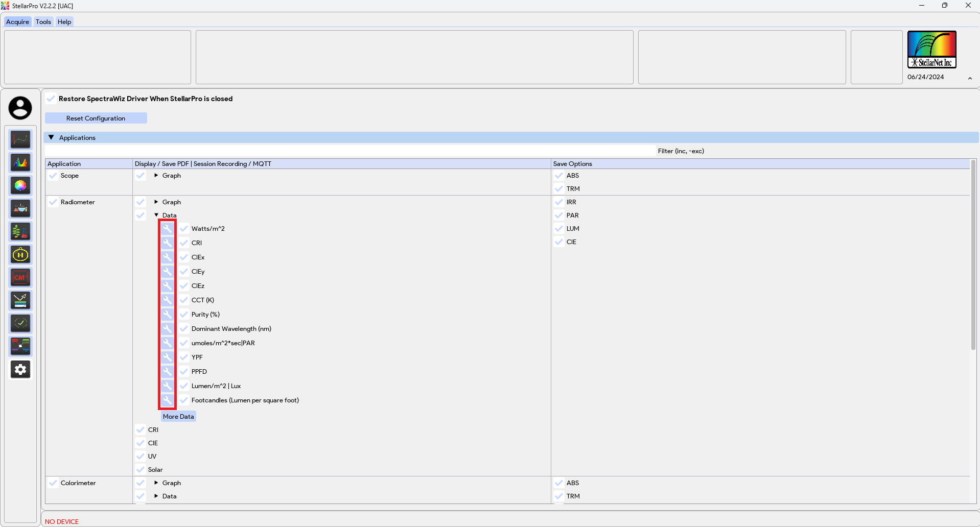980x527 pixels.
Task: Click the application Filter input field
Action: tap(350, 151)
